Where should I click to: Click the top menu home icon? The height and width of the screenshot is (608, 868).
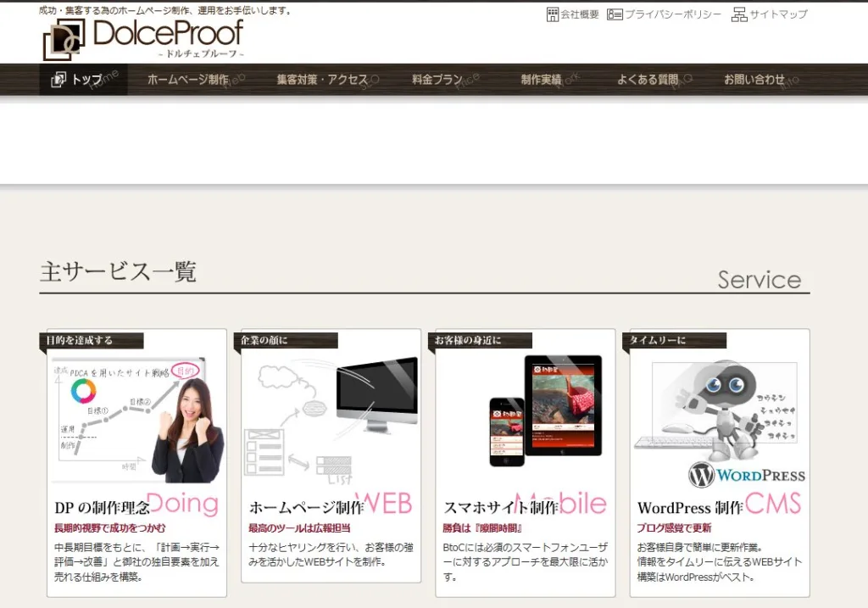[x=58, y=80]
